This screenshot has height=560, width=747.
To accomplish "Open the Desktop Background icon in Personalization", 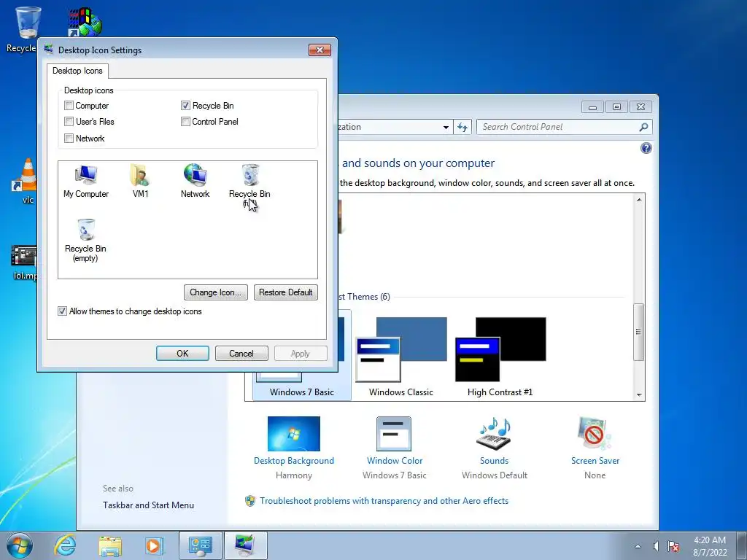I will 294,433.
